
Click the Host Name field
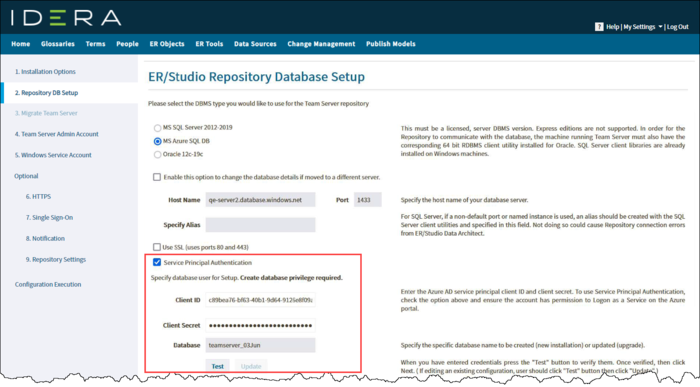[x=260, y=200]
